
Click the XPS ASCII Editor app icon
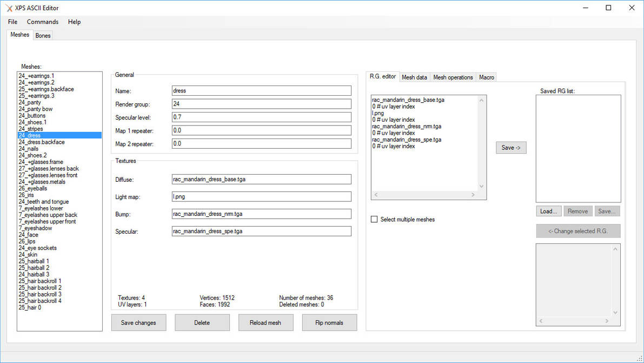point(9,8)
